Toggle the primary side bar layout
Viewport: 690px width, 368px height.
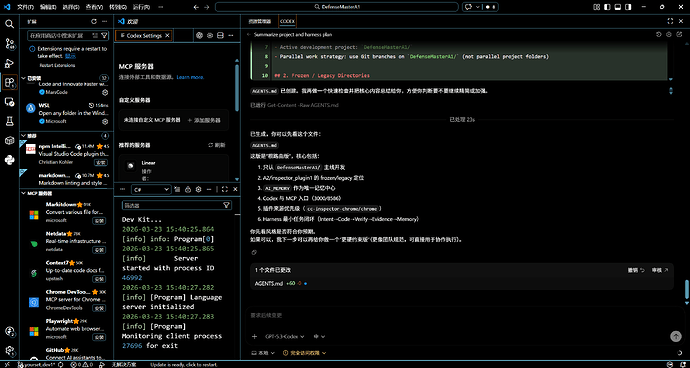(x=607, y=7)
